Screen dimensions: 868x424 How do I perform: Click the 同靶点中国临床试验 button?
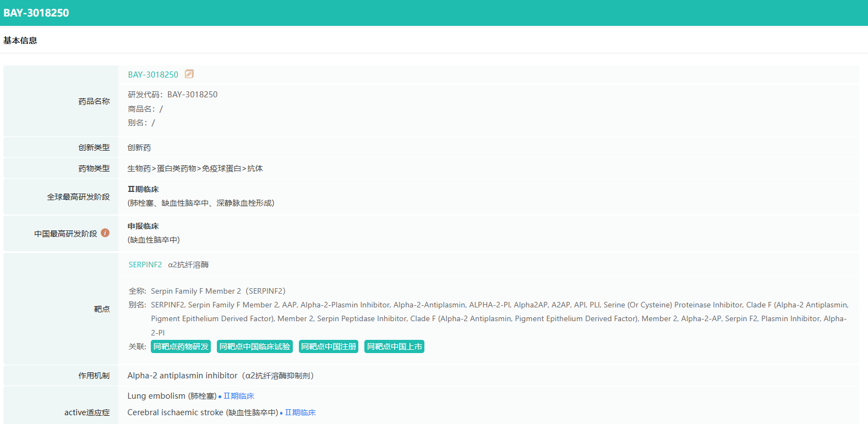[x=254, y=346]
